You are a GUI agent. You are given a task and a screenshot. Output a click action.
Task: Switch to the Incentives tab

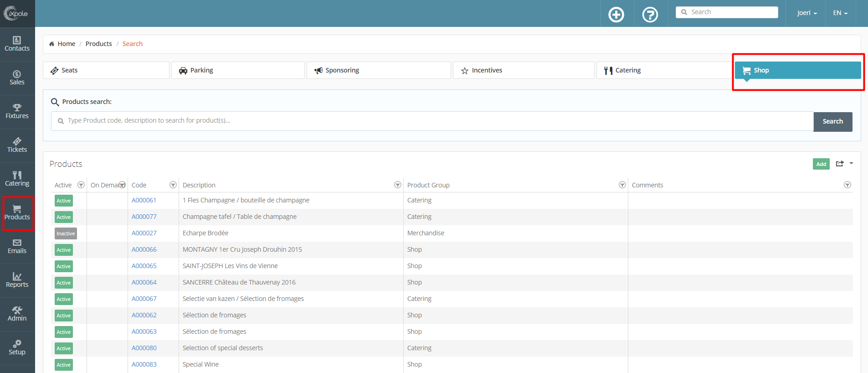[x=524, y=70]
